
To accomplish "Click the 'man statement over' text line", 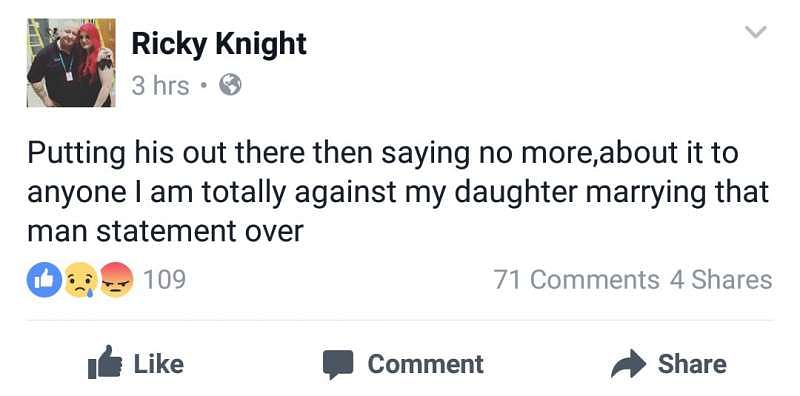I will (x=165, y=232).
